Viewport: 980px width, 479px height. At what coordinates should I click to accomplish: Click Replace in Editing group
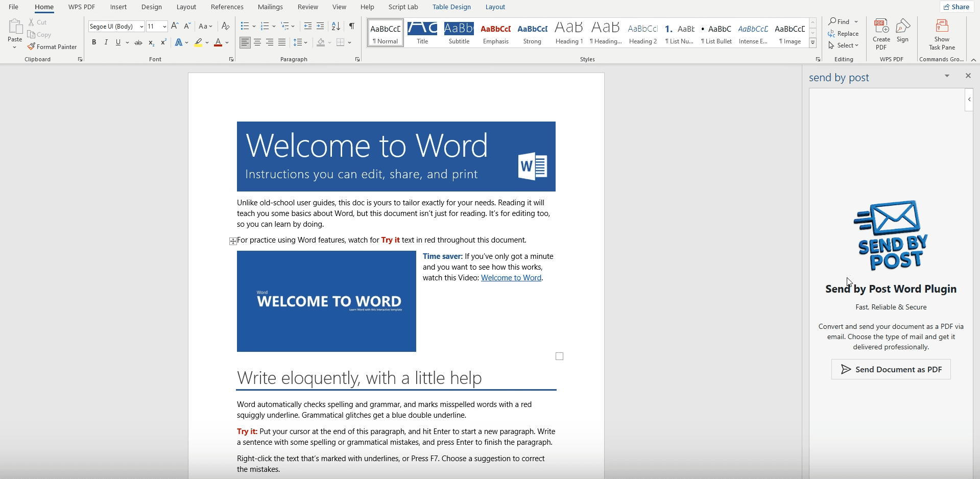pyautogui.click(x=844, y=34)
